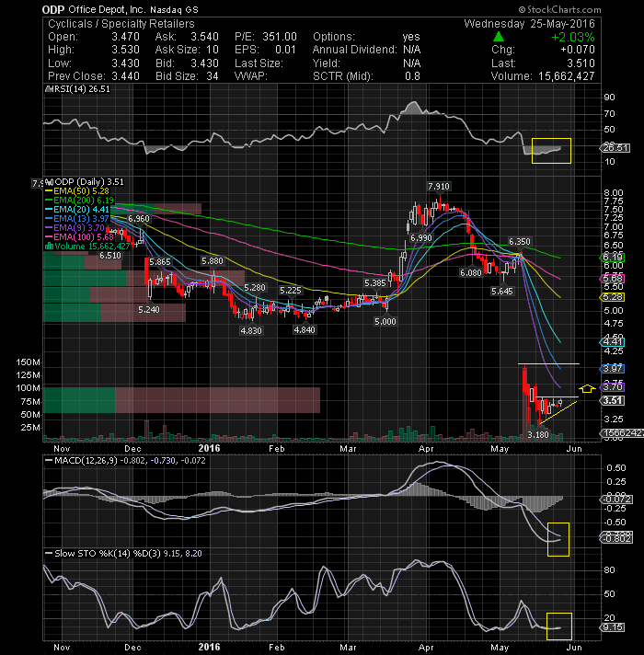
Task: Select the ODP (Daily) 3.51 chart title
Action: click(x=86, y=182)
